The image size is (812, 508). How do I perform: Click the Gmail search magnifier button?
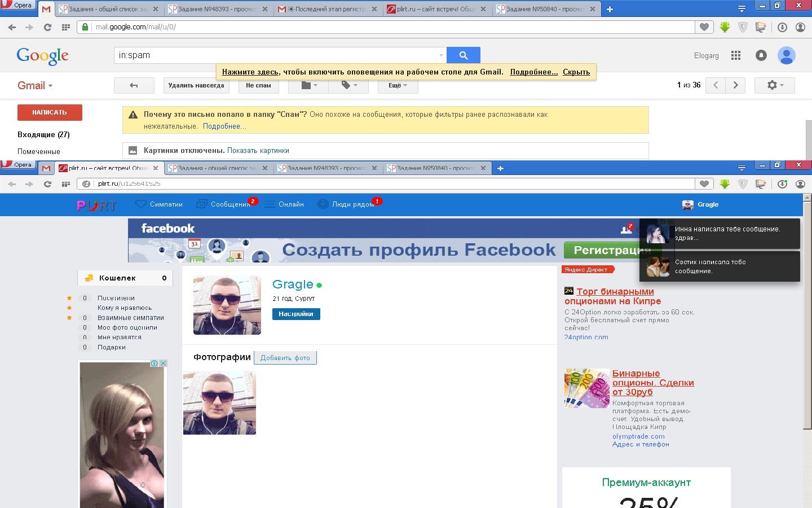point(464,55)
